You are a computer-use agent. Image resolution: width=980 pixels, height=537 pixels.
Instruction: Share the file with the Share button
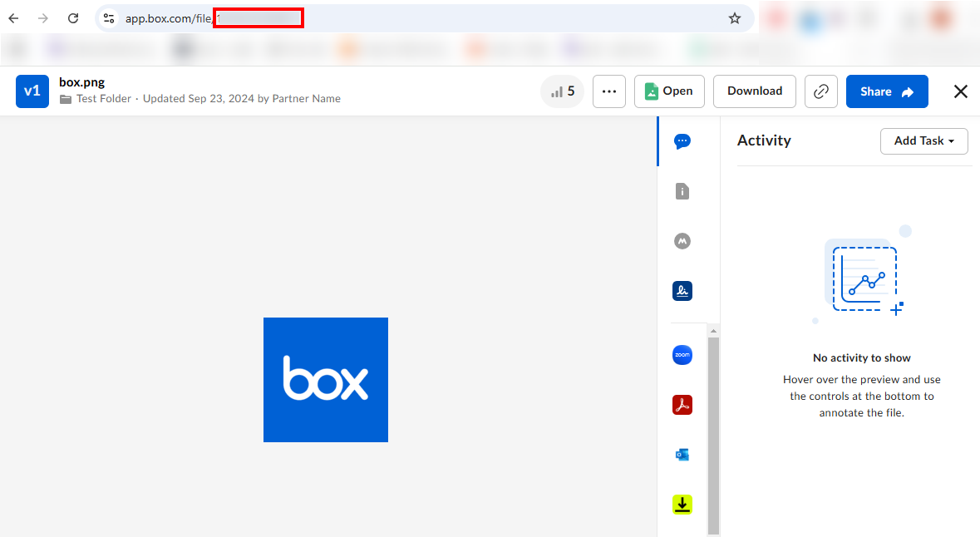pos(887,91)
